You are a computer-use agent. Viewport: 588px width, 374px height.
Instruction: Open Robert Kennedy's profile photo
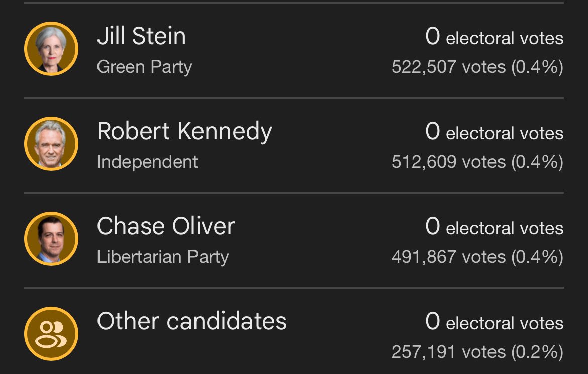coord(51,144)
